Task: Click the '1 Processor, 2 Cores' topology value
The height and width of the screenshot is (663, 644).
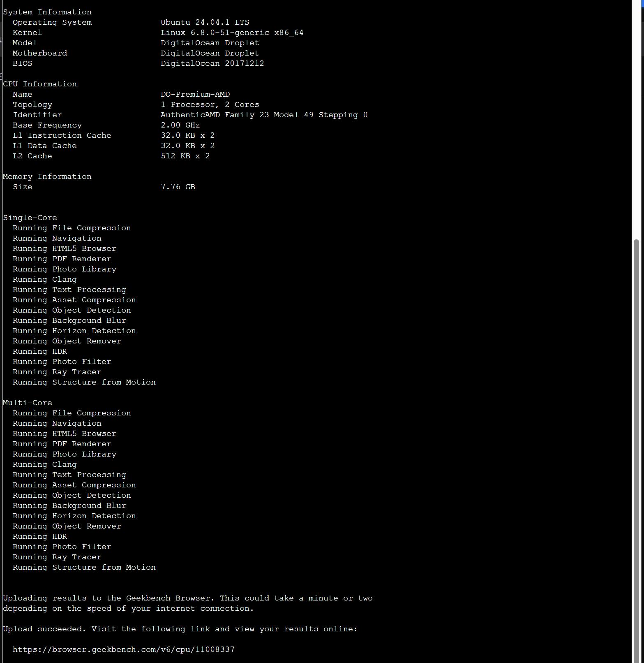Action: click(x=210, y=104)
